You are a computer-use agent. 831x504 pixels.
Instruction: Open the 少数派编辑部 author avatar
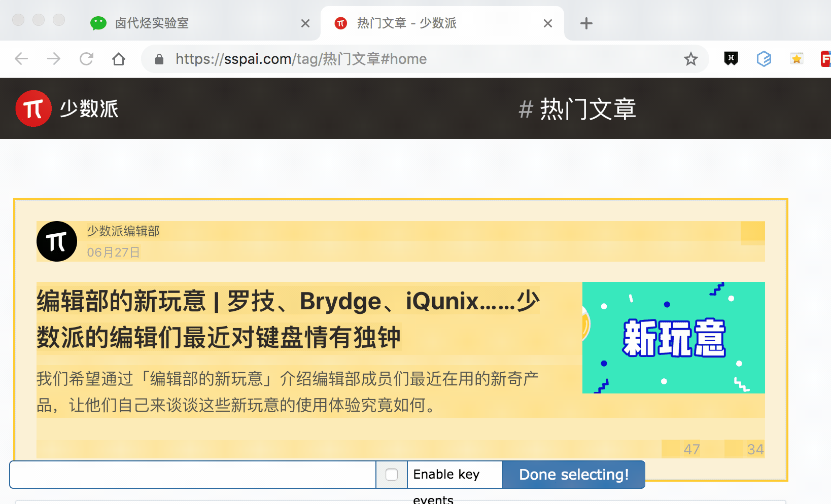click(x=57, y=241)
